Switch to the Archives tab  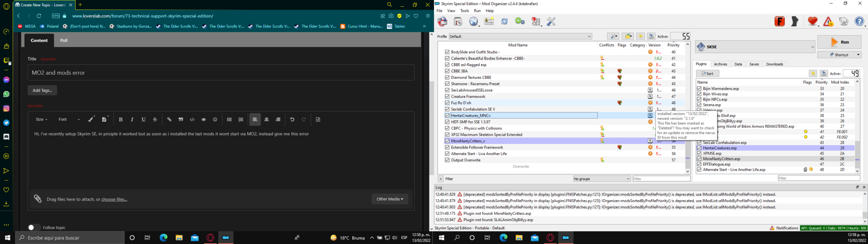pos(720,64)
